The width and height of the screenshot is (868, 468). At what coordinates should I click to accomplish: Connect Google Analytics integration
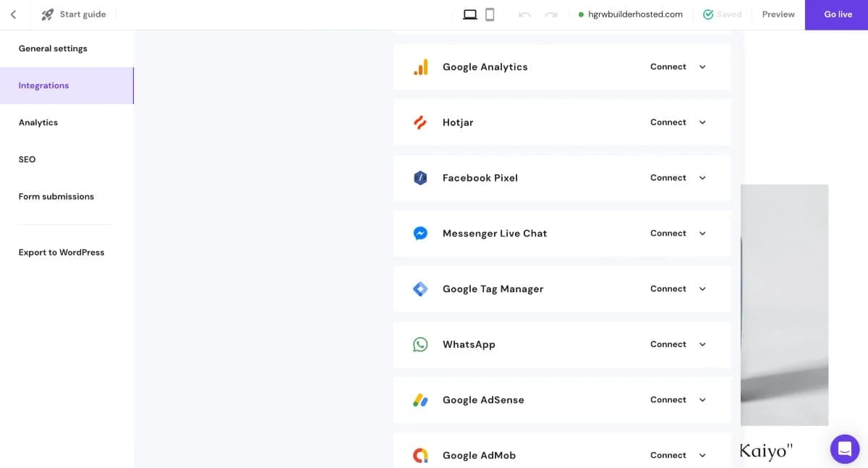click(668, 67)
